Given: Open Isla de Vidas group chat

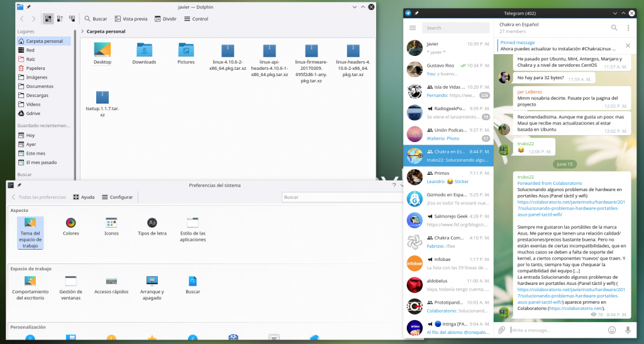Looking at the screenshot, I should point(448,91).
